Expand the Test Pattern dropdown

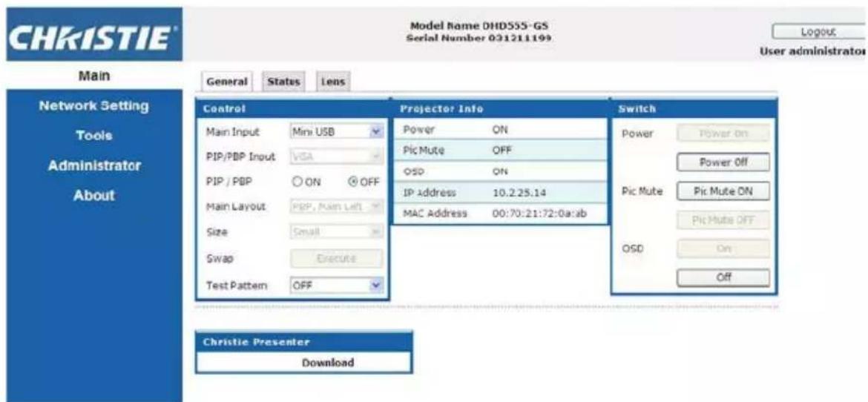pos(337,286)
